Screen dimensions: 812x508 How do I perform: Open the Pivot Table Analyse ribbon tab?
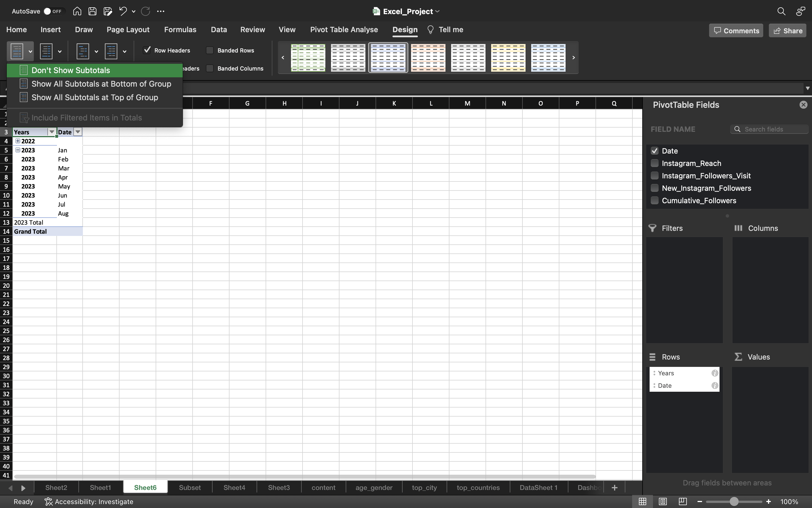(x=344, y=30)
